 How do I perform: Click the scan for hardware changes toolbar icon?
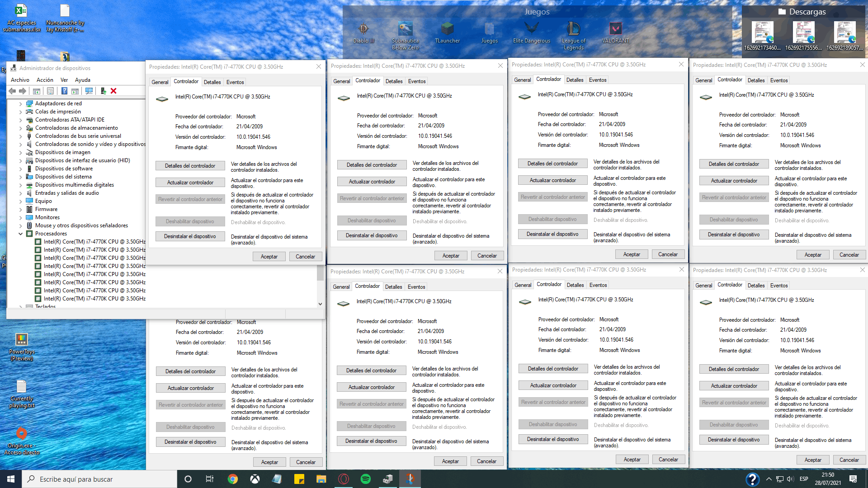point(89,91)
